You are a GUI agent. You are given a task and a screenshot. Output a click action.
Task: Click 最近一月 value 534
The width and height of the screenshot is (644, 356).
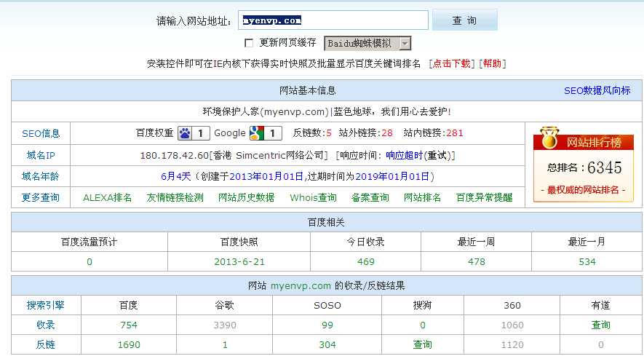pyautogui.click(x=587, y=262)
